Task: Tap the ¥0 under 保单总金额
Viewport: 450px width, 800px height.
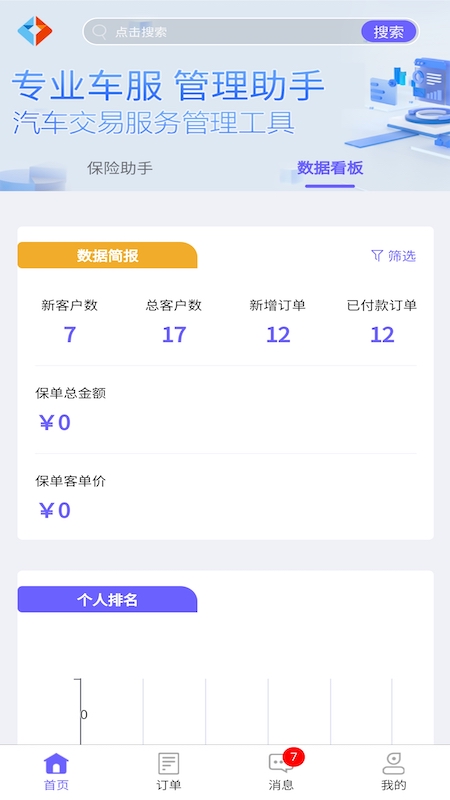Action: click(55, 423)
